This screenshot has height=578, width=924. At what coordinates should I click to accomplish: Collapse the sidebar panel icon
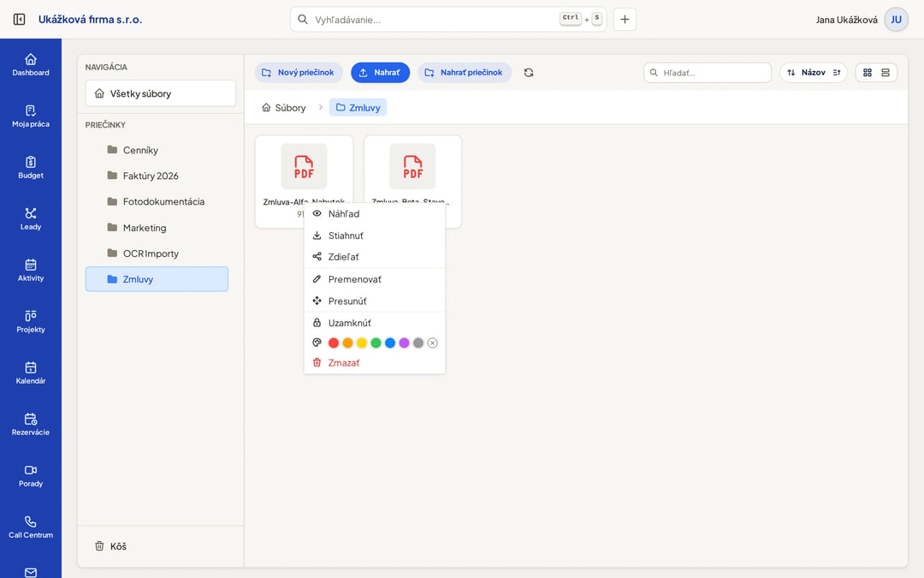click(x=20, y=20)
